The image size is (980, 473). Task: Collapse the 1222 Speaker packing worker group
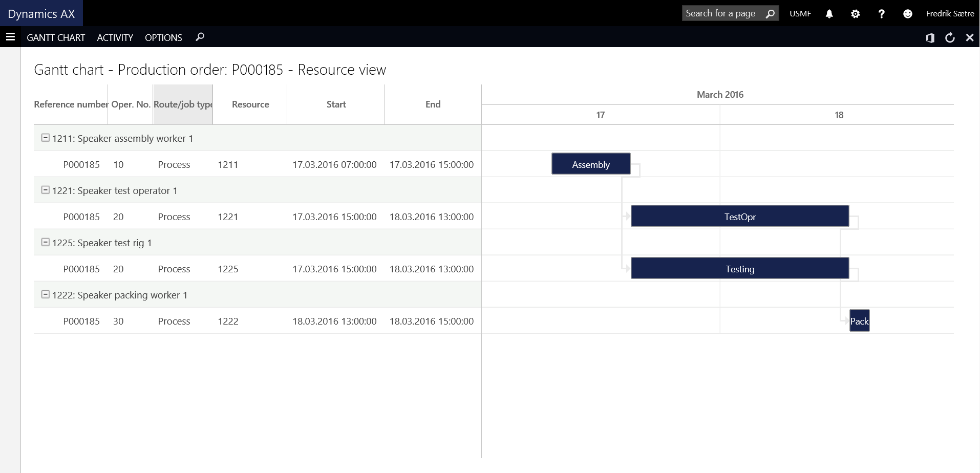tap(46, 295)
